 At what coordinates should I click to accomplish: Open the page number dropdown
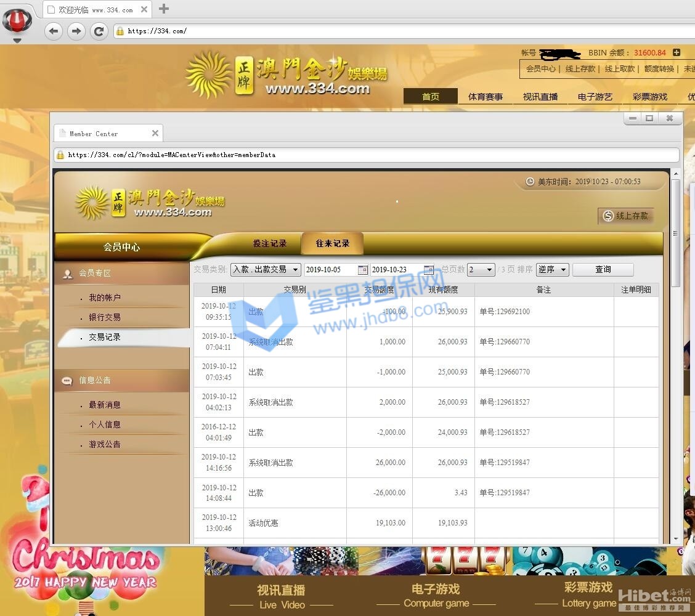point(481,270)
